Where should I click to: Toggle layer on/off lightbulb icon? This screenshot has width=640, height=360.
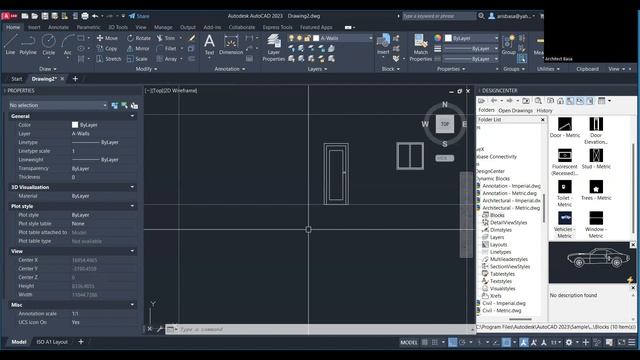[291, 38]
